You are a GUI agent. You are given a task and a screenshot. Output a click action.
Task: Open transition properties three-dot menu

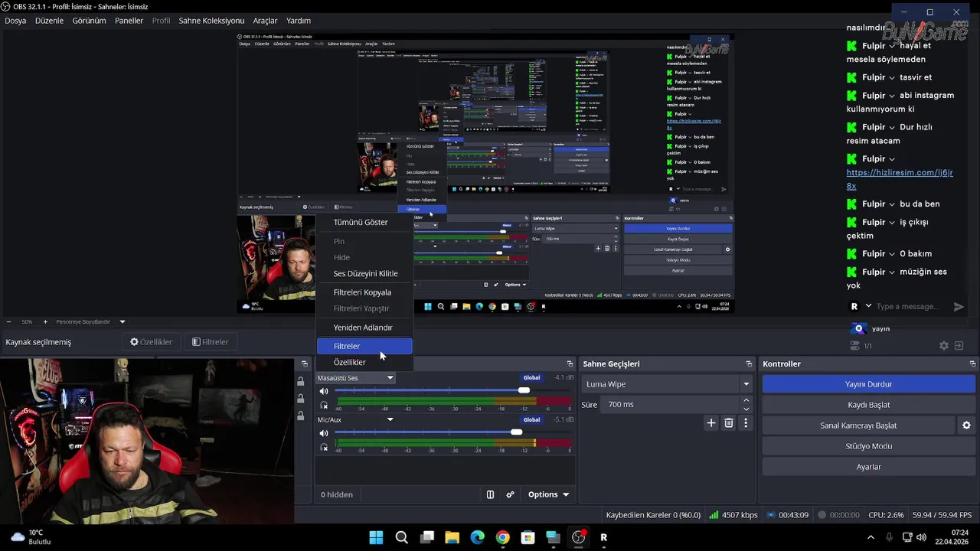point(746,422)
